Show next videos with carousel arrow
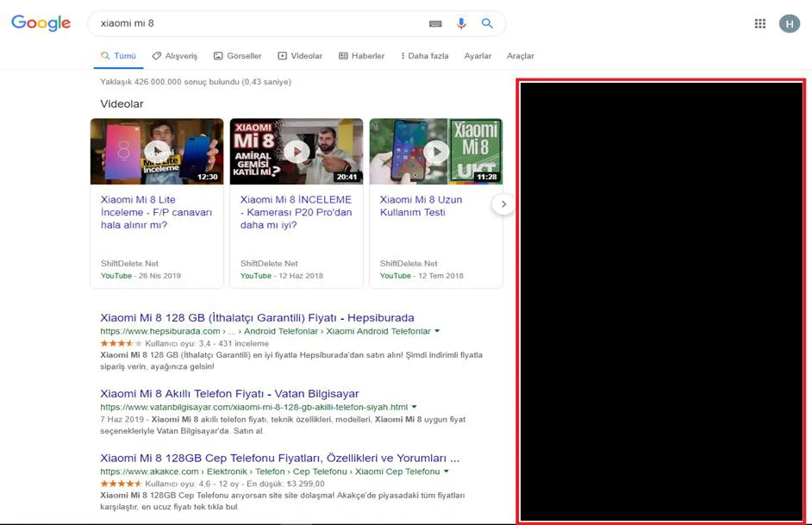The image size is (812, 525). point(503,204)
